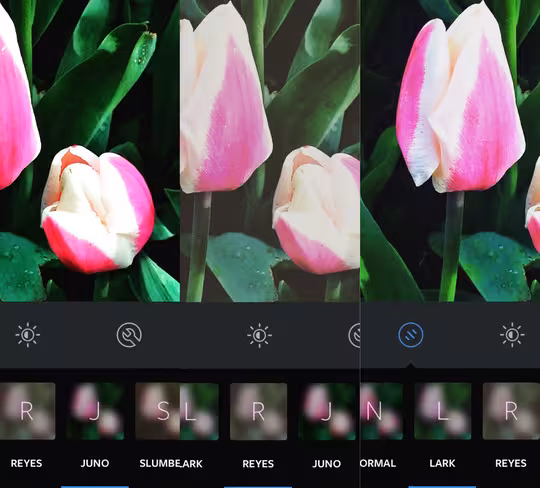The width and height of the screenshot is (540, 488).
Task: Choose the Juno thumbnail next to the Slumber thumbnail
Action: [95, 411]
